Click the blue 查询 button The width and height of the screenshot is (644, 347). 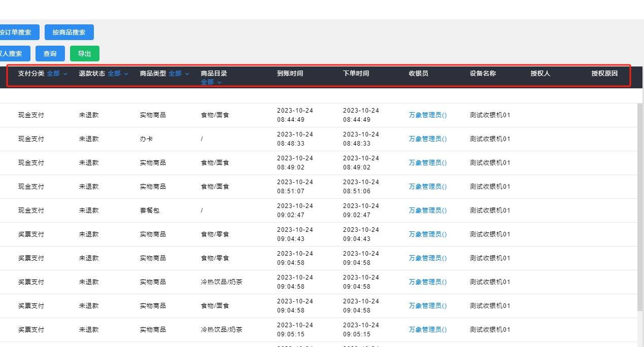(x=50, y=54)
